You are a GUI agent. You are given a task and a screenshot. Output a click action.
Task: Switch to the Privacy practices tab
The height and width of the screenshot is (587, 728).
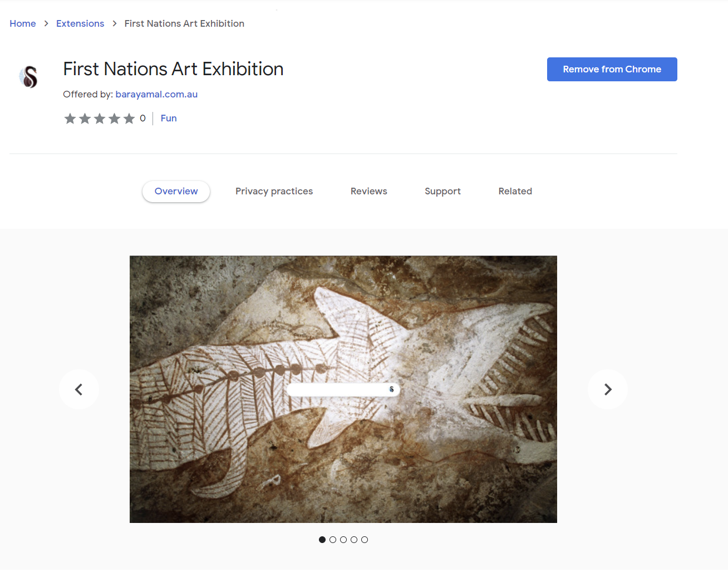[274, 191]
